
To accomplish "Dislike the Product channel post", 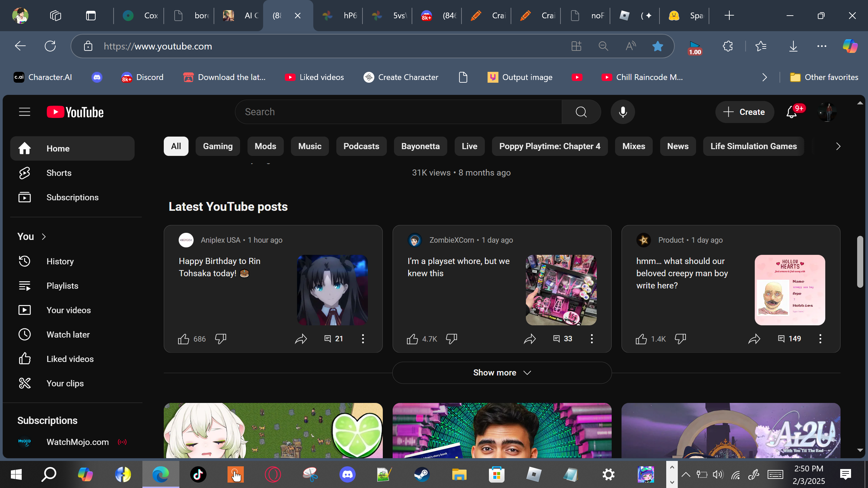I will coord(680,339).
